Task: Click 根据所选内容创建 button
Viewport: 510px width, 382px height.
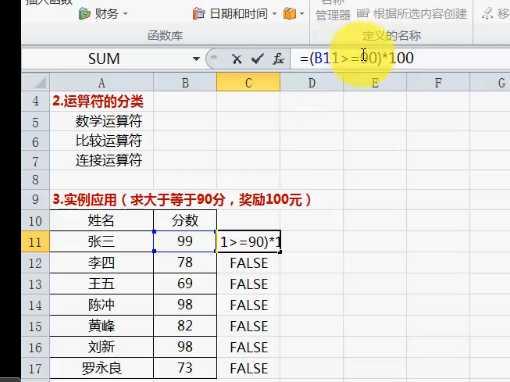Action: pos(412,14)
